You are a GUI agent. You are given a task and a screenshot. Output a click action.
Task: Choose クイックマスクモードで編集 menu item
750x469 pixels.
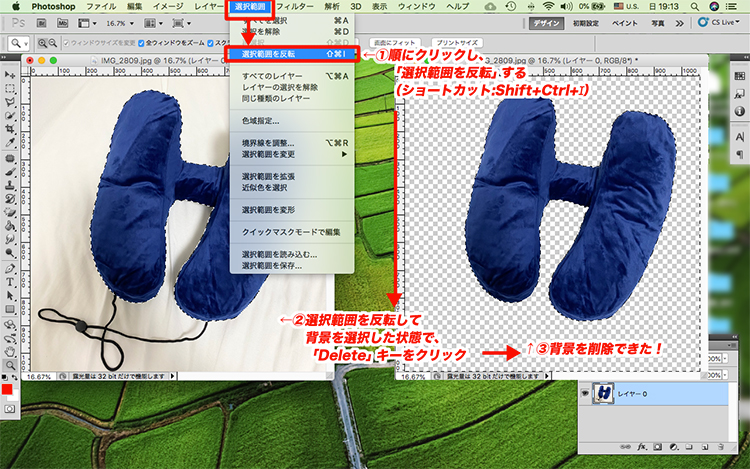point(292,232)
